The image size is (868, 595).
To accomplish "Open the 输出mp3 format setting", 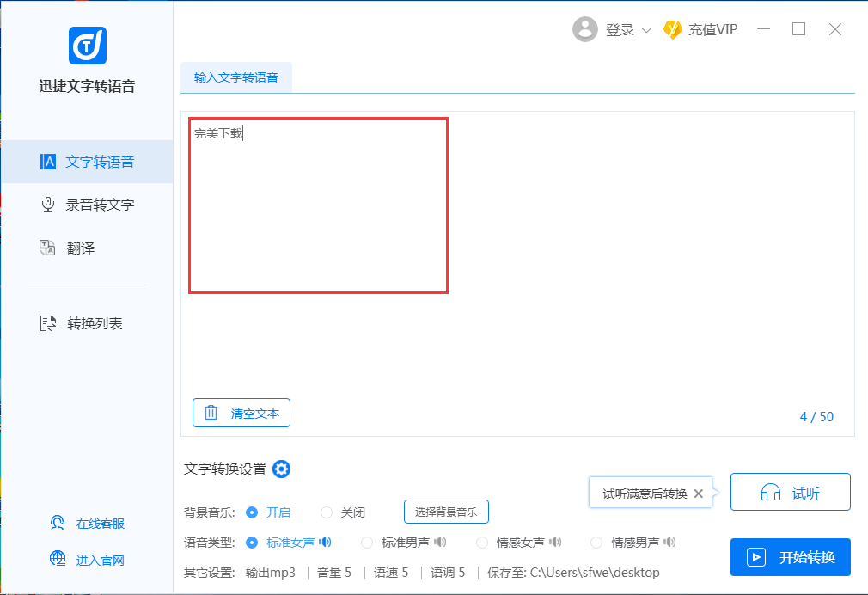I will click(272, 572).
